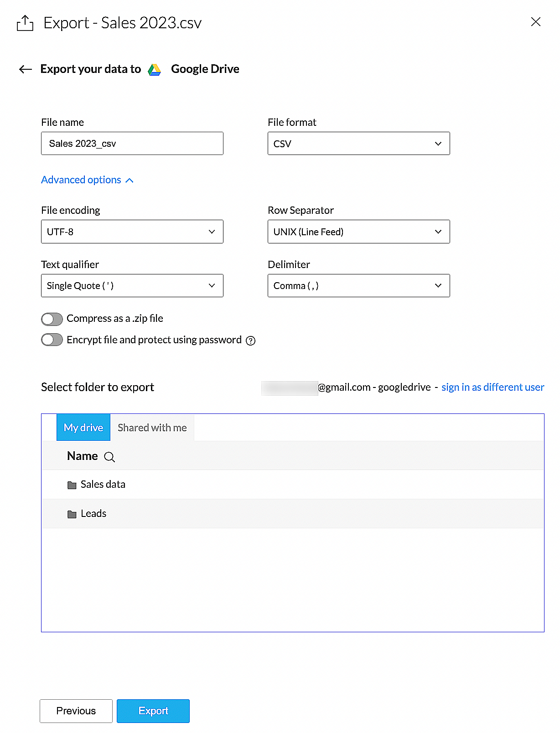Click the Sales data folder icon
Image resolution: width=560 pixels, height=733 pixels.
coord(72,485)
